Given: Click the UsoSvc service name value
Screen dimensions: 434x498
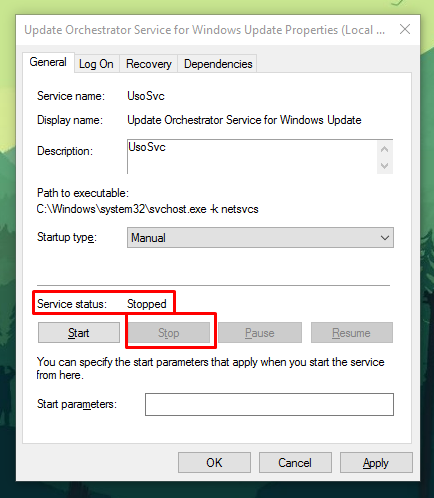Looking at the screenshot, I should (146, 96).
